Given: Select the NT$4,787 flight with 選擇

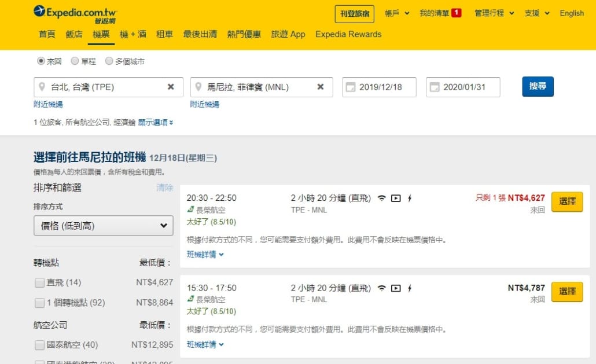Looking at the screenshot, I should 567,292.
